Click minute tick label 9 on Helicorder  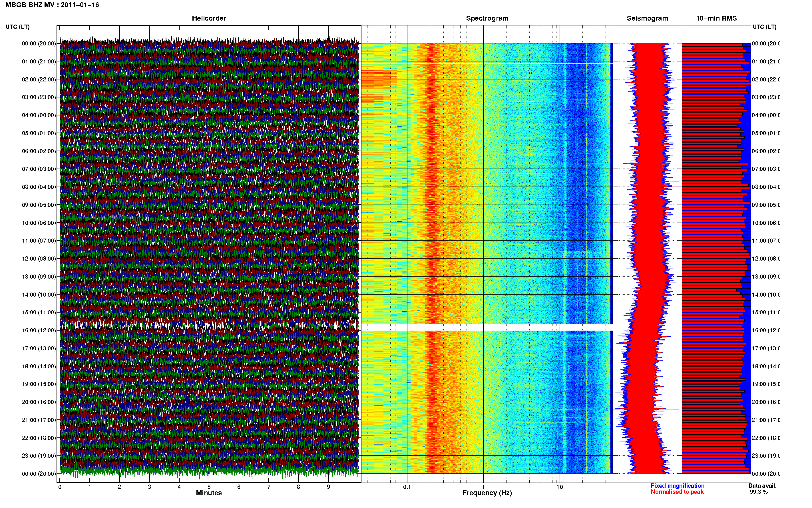click(x=328, y=487)
